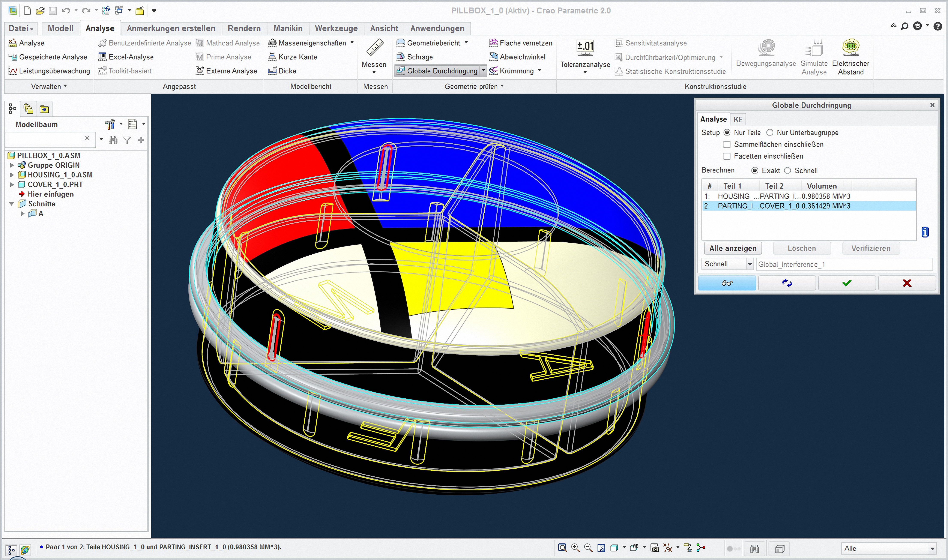The width and height of the screenshot is (948, 560).
Task: Open the Schnell combo box dropdown
Action: tap(750, 264)
